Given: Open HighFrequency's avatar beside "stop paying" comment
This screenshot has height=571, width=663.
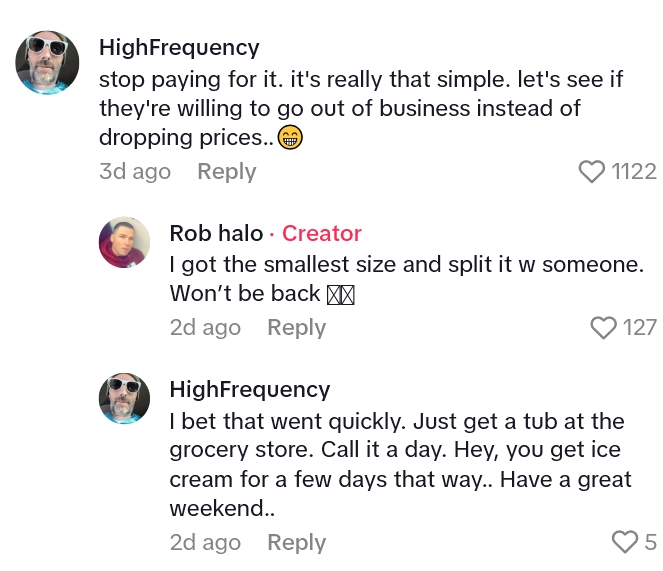Looking at the screenshot, I should tap(47, 62).
